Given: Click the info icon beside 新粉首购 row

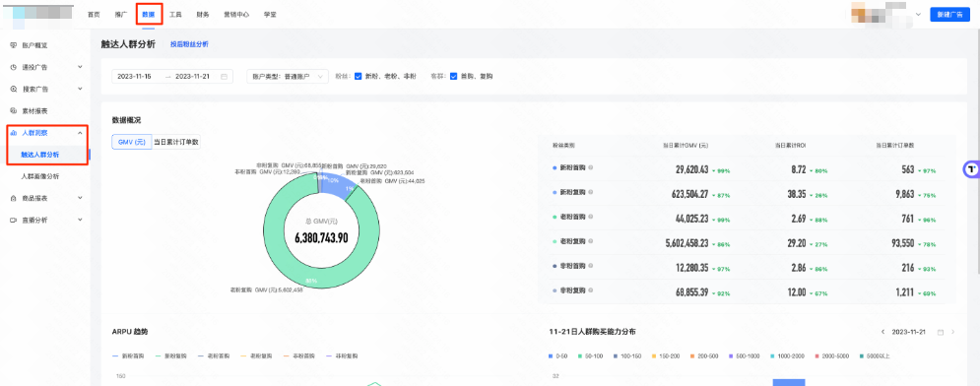Looking at the screenshot, I should [x=591, y=168].
